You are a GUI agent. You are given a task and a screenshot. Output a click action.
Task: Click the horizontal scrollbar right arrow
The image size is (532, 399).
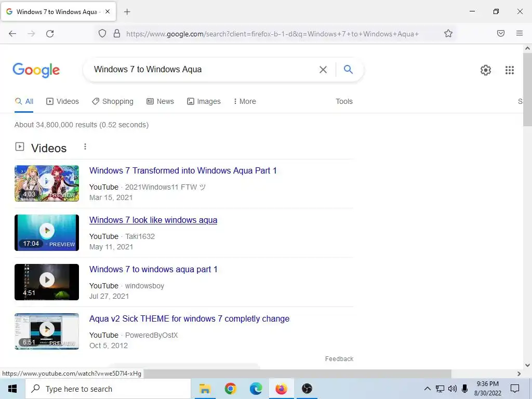point(519,374)
